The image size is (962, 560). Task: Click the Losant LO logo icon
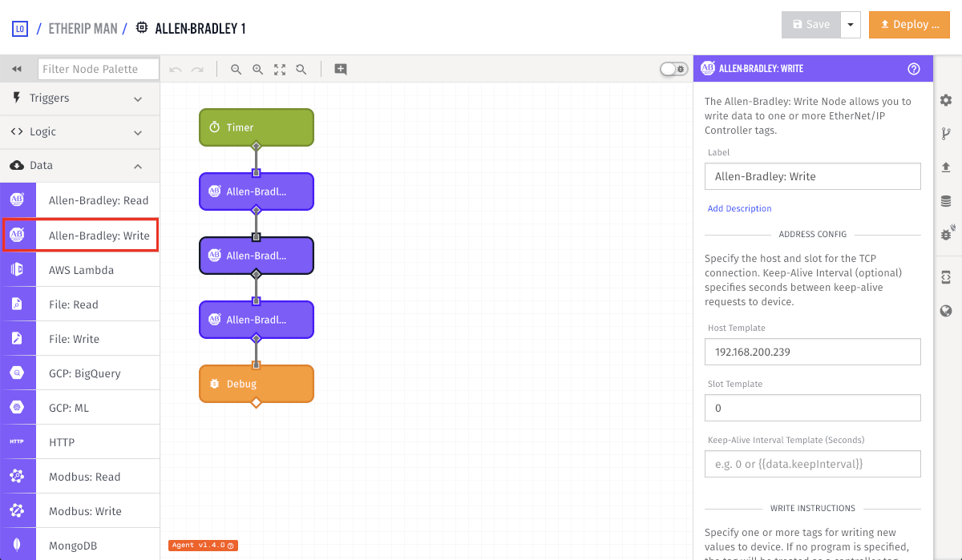click(x=20, y=29)
